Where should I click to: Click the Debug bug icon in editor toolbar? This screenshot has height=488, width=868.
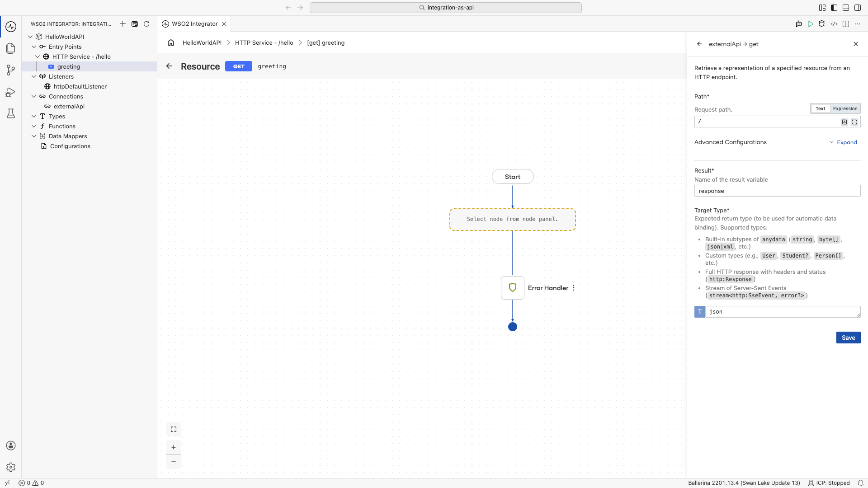click(x=822, y=24)
